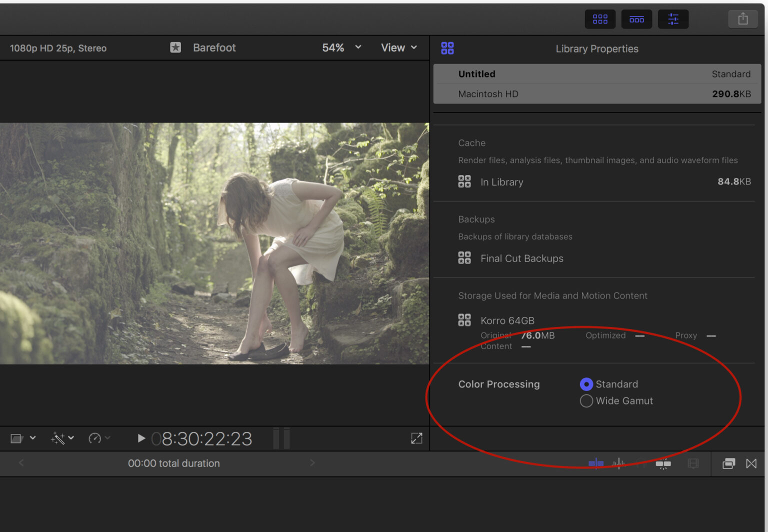The image size is (768, 532).
Task: Click the Barefoot clip name
Action: click(214, 47)
